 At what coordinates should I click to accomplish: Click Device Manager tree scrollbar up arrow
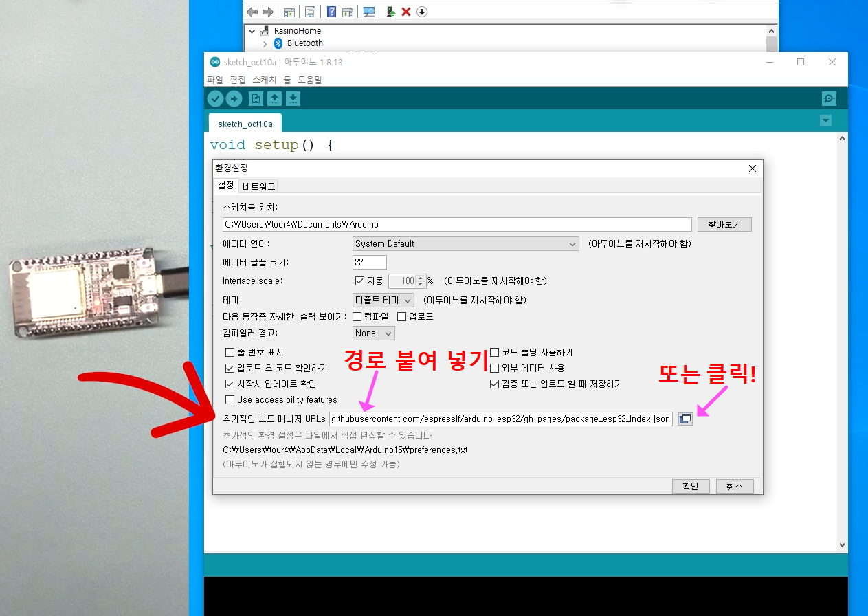tap(772, 32)
